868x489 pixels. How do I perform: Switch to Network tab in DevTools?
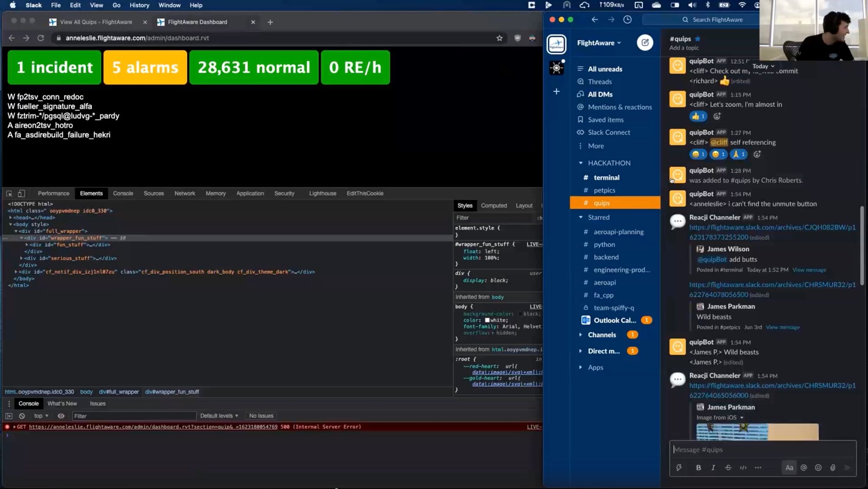(x=184, y=194)
